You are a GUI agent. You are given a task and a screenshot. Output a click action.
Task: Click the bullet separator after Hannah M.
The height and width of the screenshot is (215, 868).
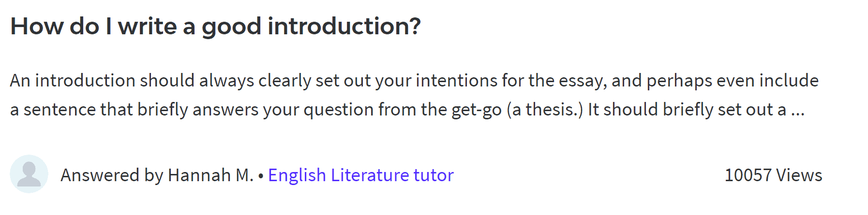click(261, 176)
